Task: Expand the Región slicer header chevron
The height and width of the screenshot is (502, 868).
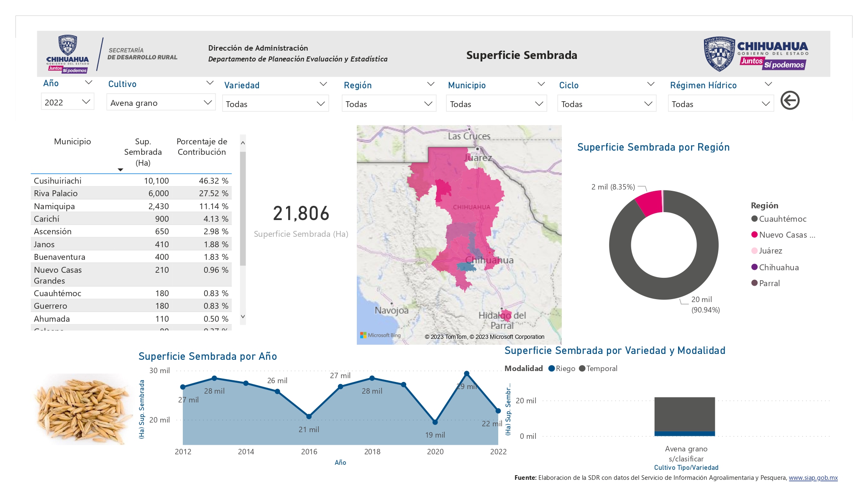Action: point(430,85)
